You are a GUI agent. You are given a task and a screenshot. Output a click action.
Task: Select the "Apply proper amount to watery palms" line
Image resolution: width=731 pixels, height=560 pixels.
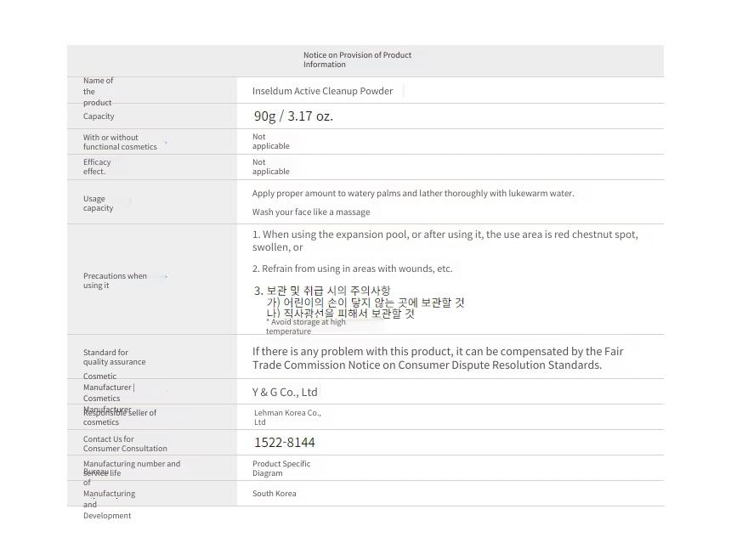click(413, 194)
